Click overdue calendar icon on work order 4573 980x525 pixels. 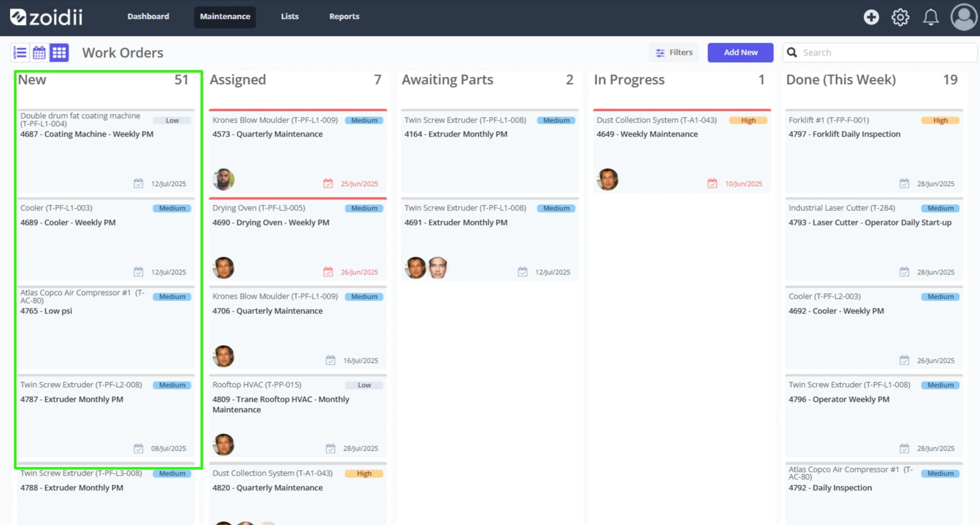(328, 184)
